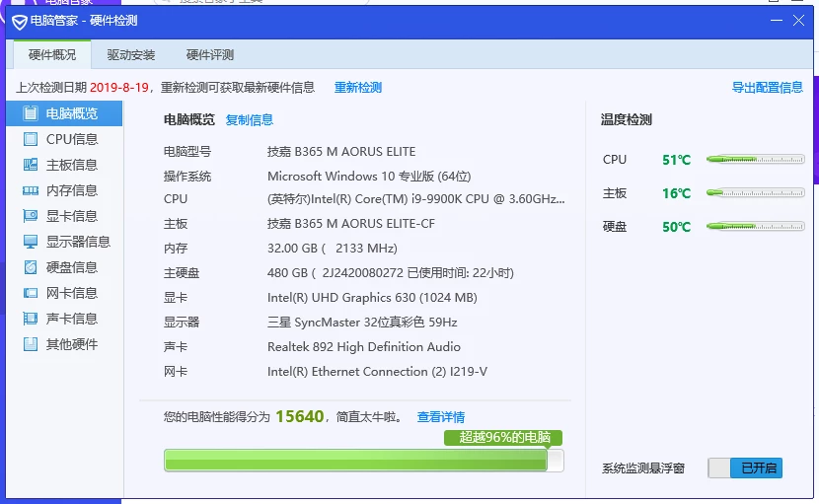
Task: Switch to the 驱动安装 tab
Action: point(131,55)
